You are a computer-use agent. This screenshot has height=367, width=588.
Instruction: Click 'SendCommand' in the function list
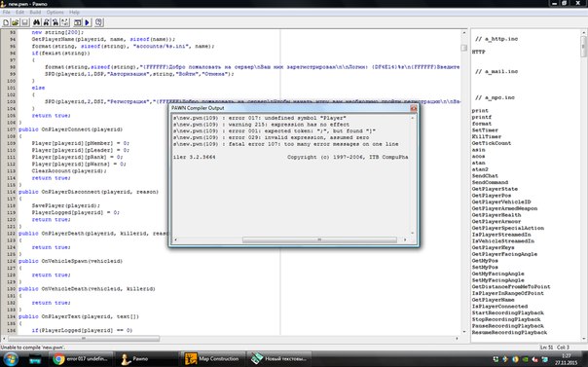tap(490, 182)
